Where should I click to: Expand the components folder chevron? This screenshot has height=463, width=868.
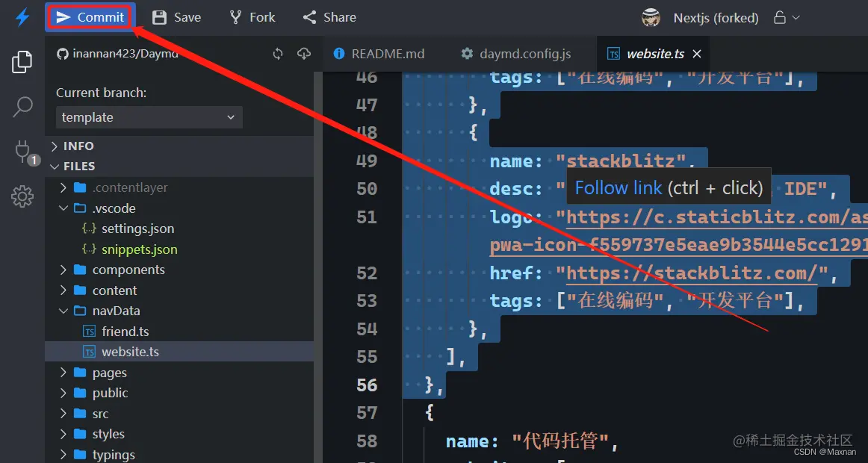coord(63,270)
